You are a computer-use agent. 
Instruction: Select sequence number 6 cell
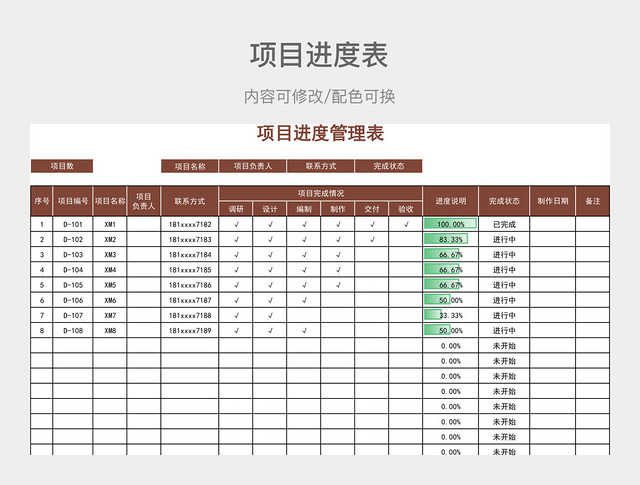coord(42,300)
